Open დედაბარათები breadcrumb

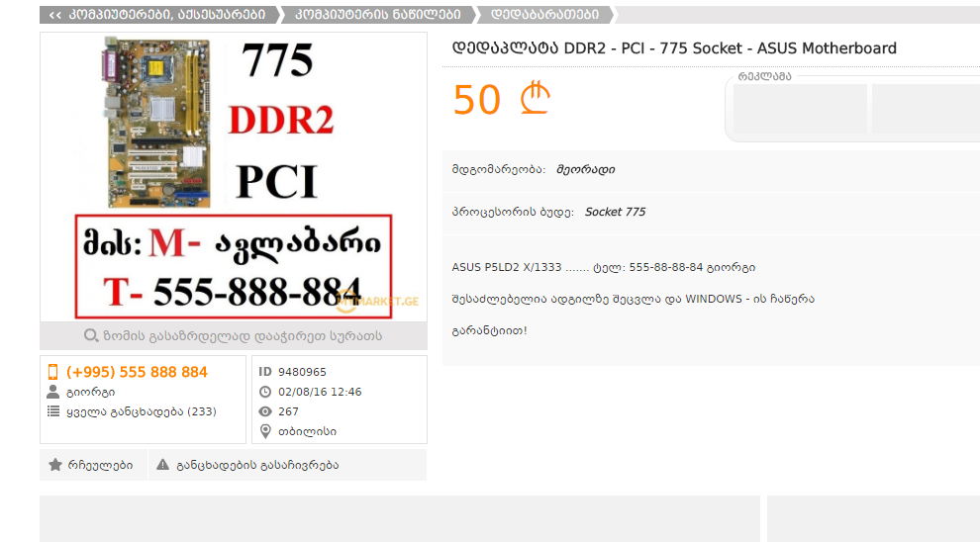[x=544, y=15]
